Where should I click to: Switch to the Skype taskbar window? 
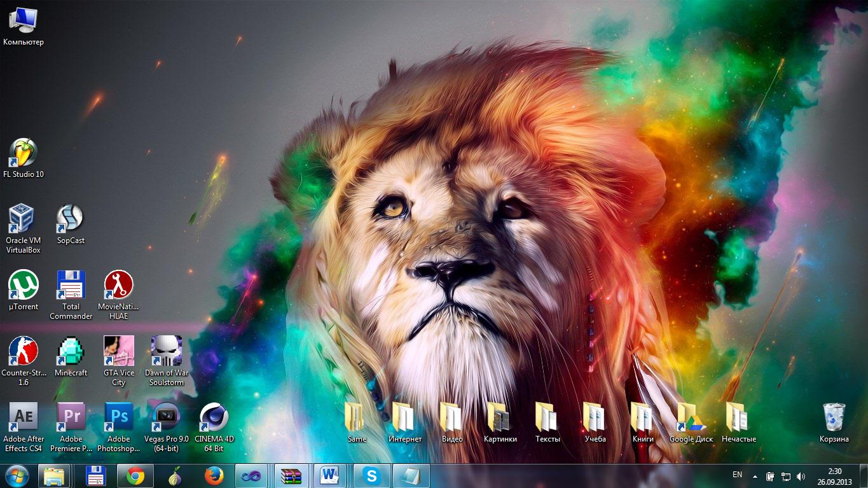(371, 476)
